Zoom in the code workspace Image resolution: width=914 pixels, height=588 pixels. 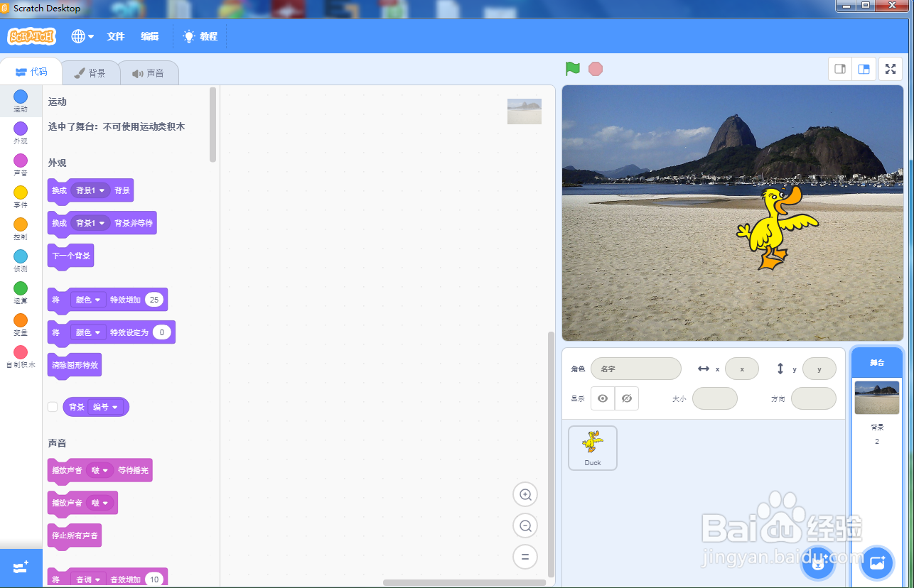[x=525, y=494]
